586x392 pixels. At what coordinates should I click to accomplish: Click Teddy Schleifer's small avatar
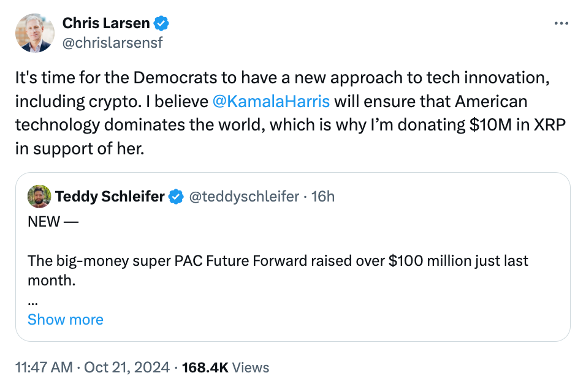39,197
